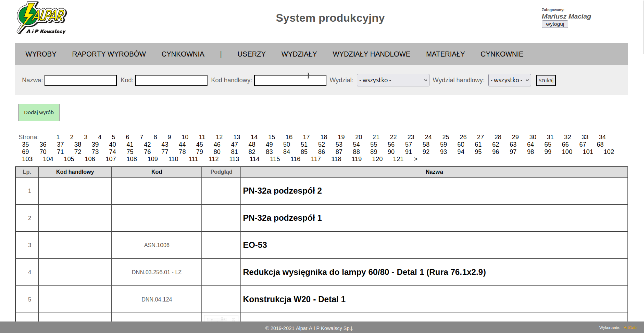This screenshot has width=644, height=333.
Task: Open the WYROBY menu item
Action: coord(41,54)
